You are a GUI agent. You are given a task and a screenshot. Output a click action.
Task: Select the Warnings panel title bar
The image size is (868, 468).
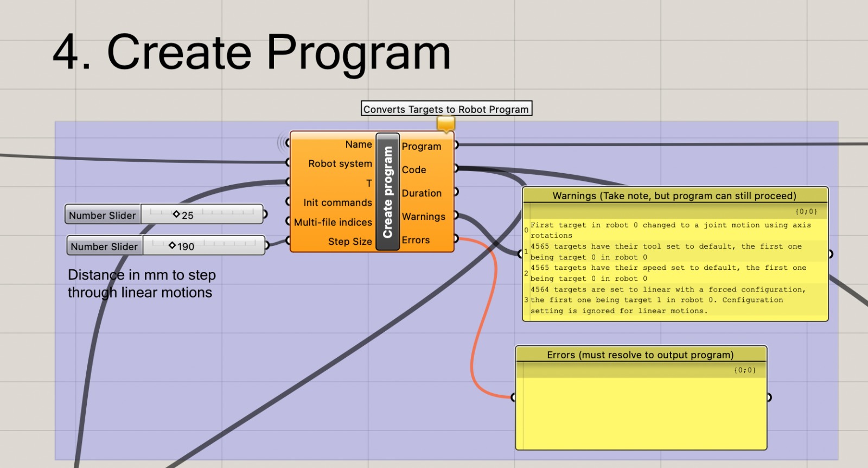[x=675, y=195]
